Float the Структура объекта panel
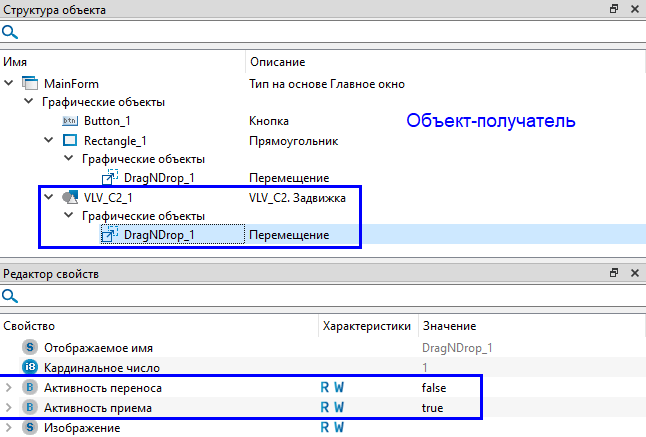This screenshot has width=646, height=437. [613, 9]
